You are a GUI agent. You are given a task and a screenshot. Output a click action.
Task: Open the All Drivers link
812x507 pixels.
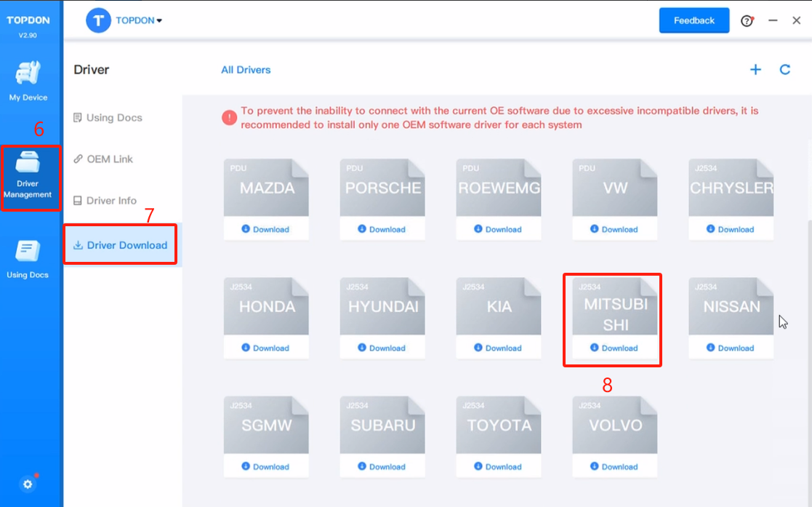tap(246, 69)
